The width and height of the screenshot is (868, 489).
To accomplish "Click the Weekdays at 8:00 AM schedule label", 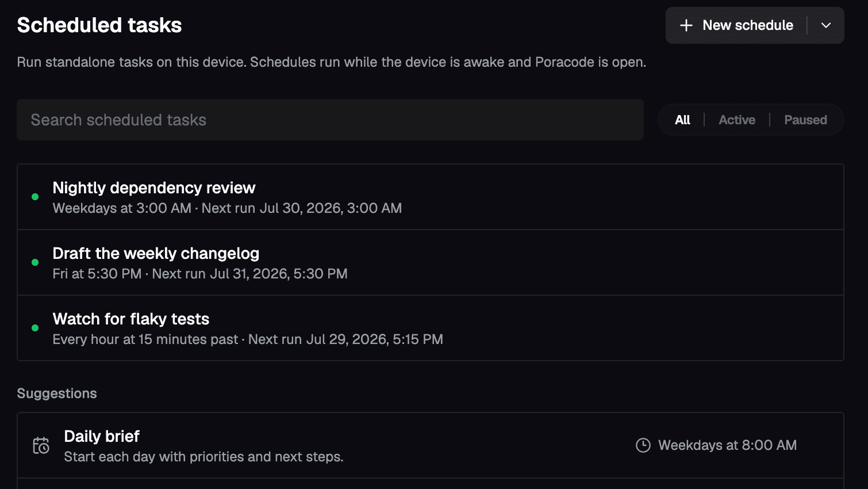I will [x=727, y=445].
